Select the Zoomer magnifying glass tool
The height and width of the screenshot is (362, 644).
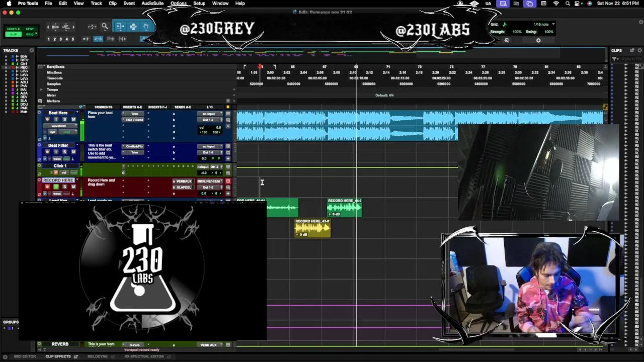coord(105,27)
